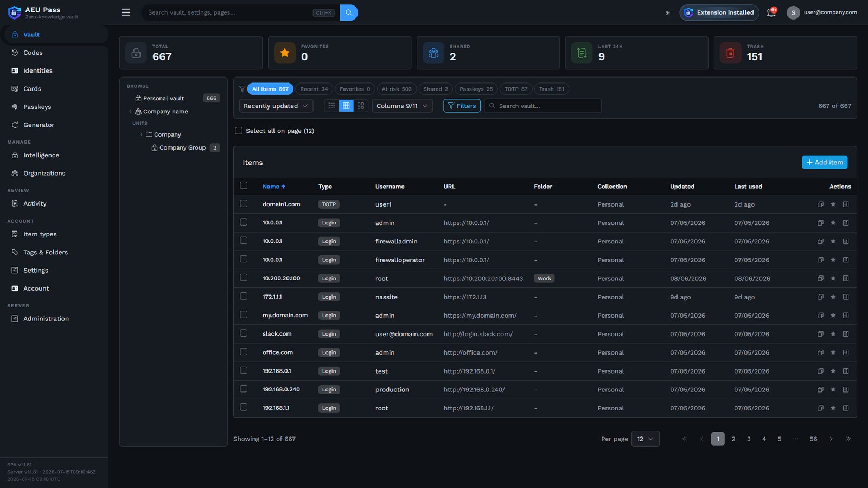Switch to list view layout
The width and height of the screenshot is (868, 488).
click(x=331, y=106)
